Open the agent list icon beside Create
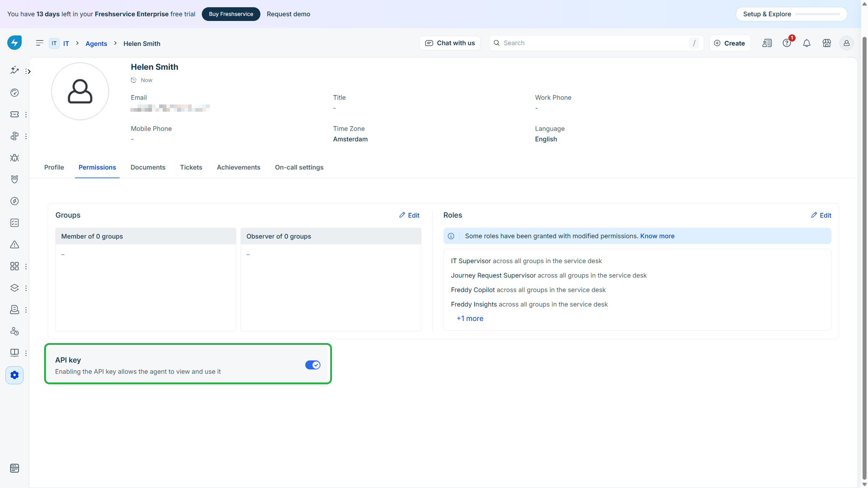The width and height of the screenshot is (868, 488). (x=767, y=43)
